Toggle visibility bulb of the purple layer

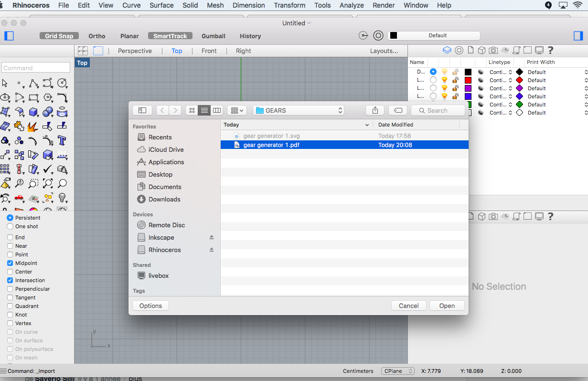coord(444,88)
